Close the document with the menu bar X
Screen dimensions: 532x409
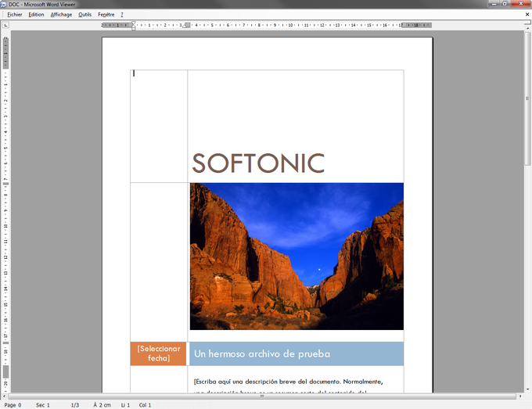pyautogui.click(x=527, y=14)
